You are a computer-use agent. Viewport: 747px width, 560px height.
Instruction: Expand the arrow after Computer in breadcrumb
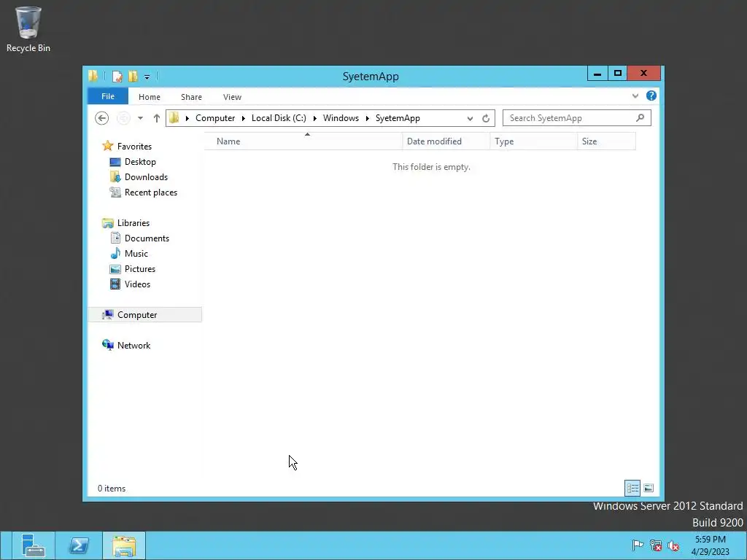pos(244,118)
